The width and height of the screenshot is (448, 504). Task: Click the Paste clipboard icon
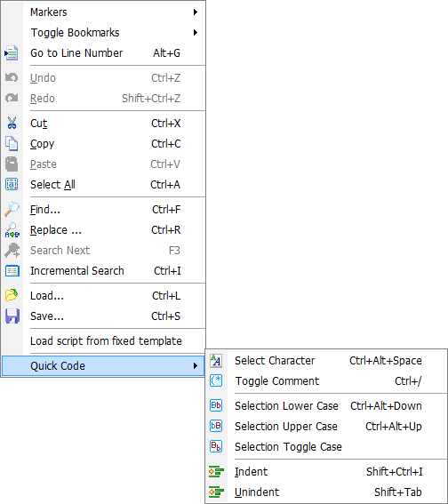[12, 164]
